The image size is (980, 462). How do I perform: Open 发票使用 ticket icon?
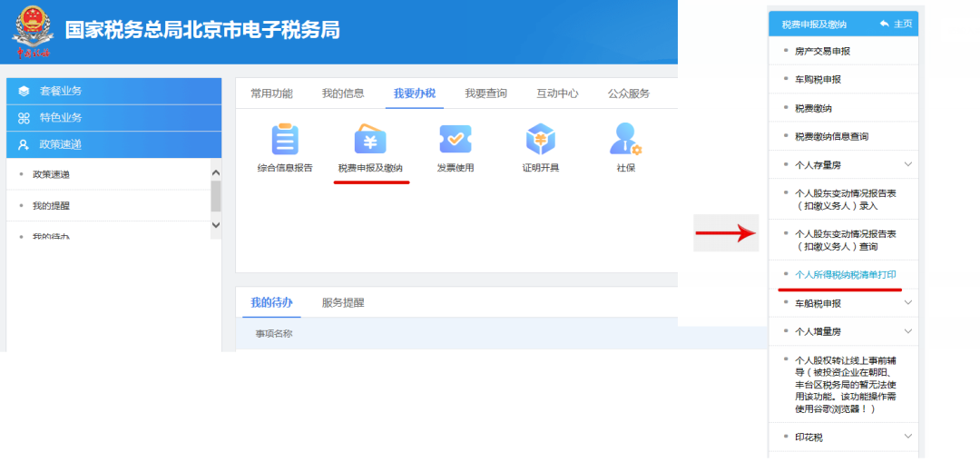[455, 140]
